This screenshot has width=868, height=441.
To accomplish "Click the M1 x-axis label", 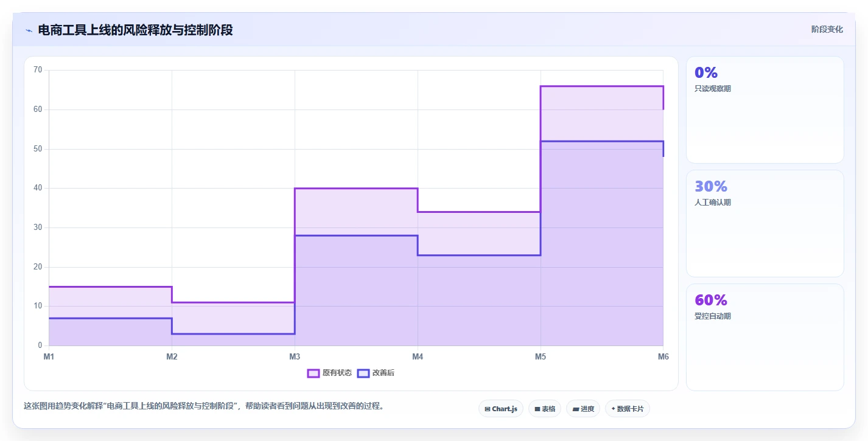I will click(x=49, y=356).
